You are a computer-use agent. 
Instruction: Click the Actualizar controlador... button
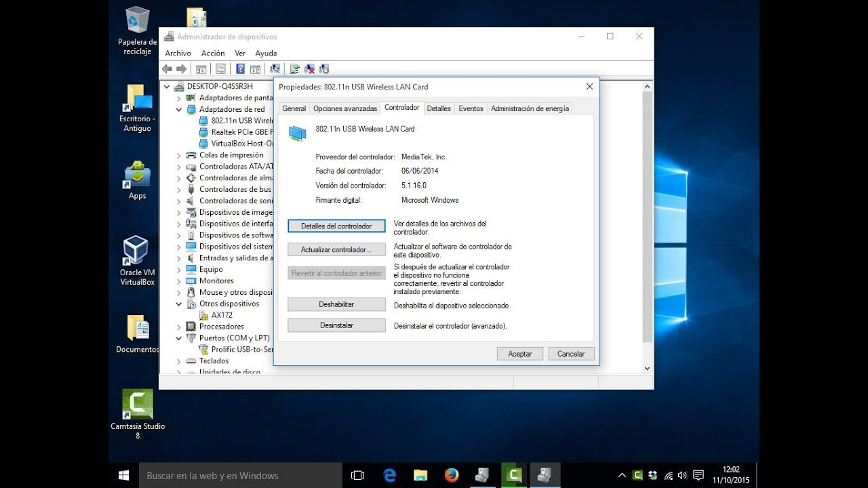click(336, 249)
